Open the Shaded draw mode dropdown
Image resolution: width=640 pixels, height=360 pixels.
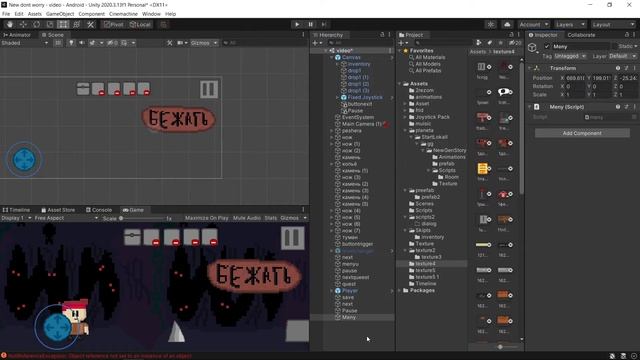(x=24, y=43)
